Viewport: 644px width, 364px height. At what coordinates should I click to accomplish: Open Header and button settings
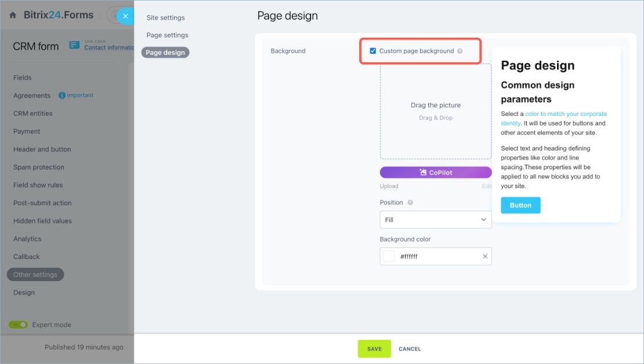tap(42, 150)
